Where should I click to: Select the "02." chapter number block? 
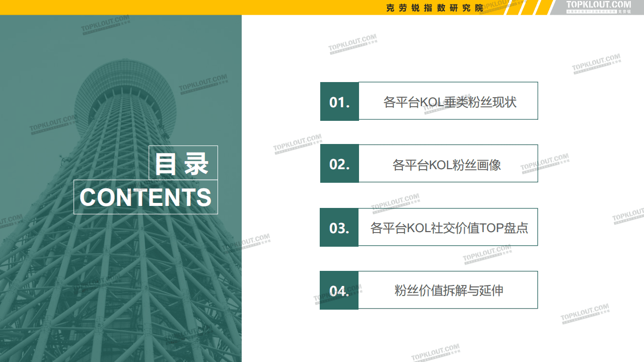click(x=339, y=164)
